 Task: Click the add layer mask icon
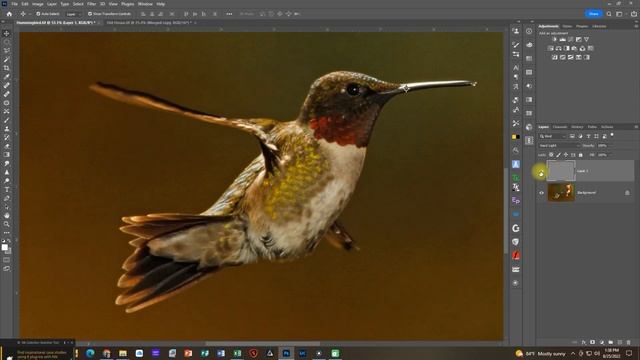click(x=593, y=342)
